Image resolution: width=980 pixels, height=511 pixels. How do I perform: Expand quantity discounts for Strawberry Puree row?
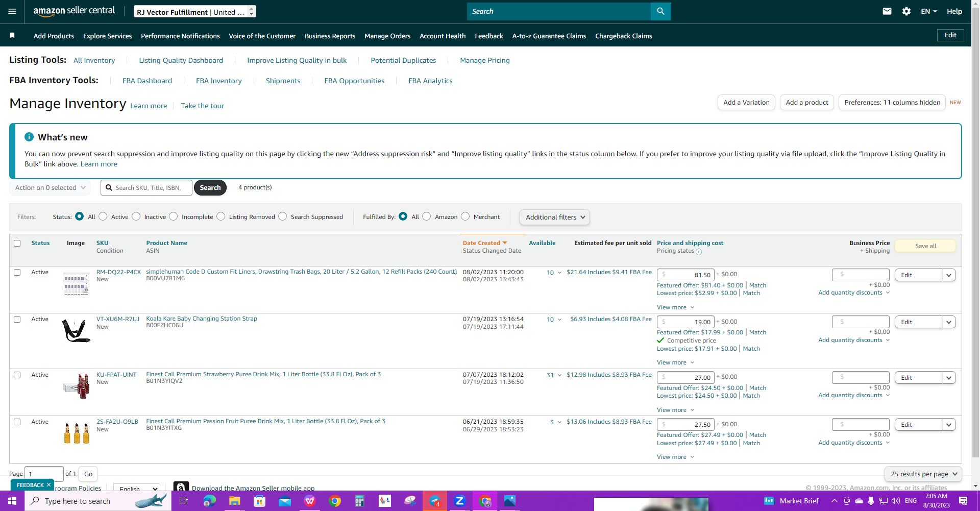pos(854,395)
